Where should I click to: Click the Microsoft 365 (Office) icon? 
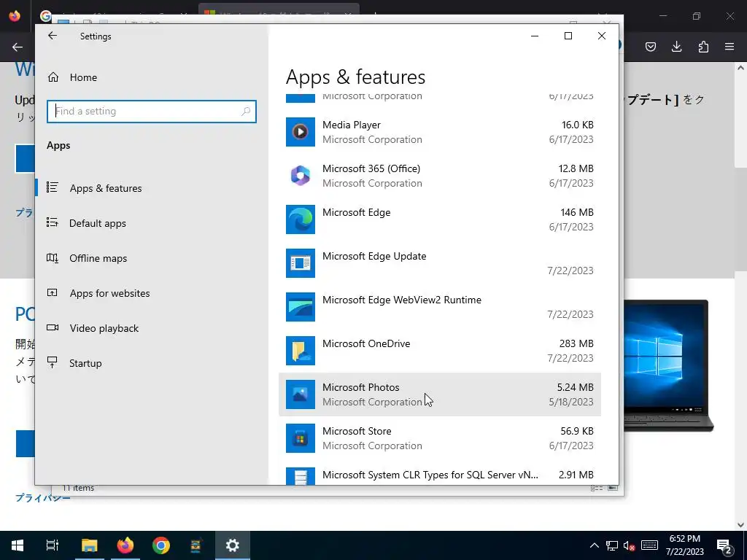pos(300,176)
